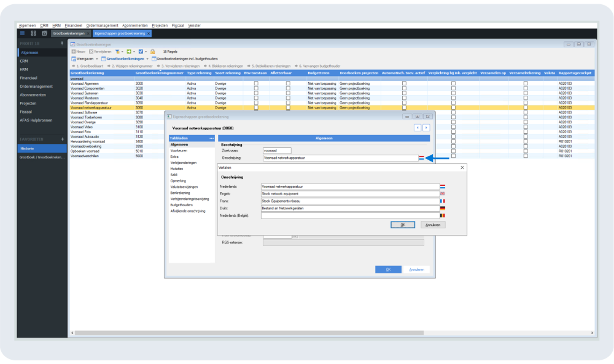Close the Vertalen dialog with X

click(462, 168)
